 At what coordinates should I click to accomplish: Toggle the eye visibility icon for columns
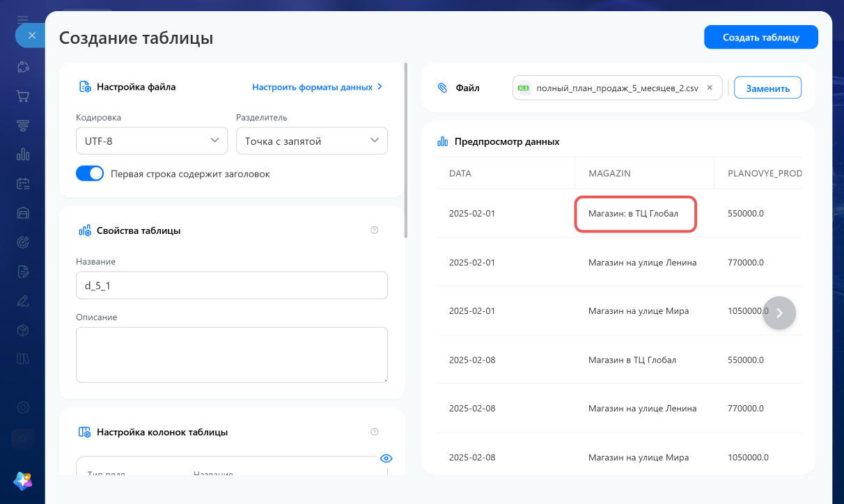click(x=386, y=458)
